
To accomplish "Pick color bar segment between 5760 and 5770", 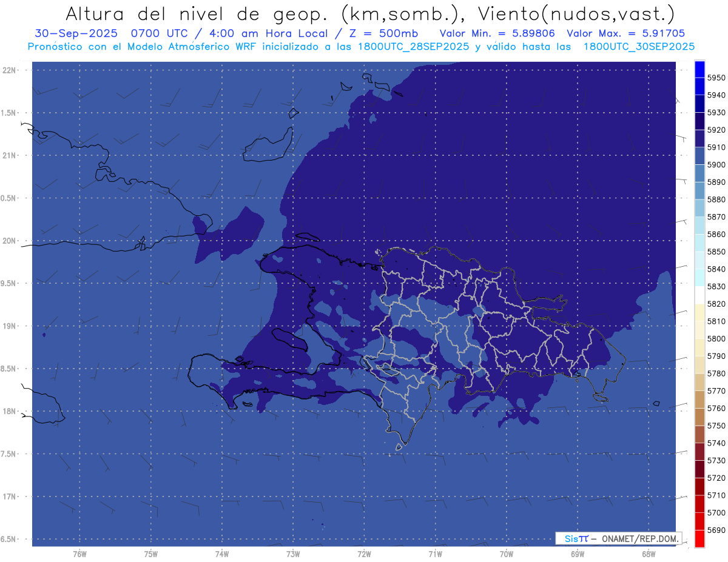I will pos(699,400).
